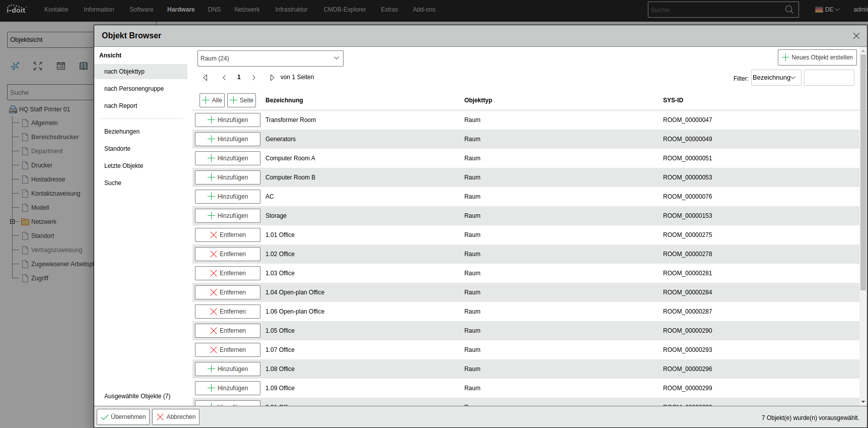Select the nach Personengruppe view

click(134, 89)
